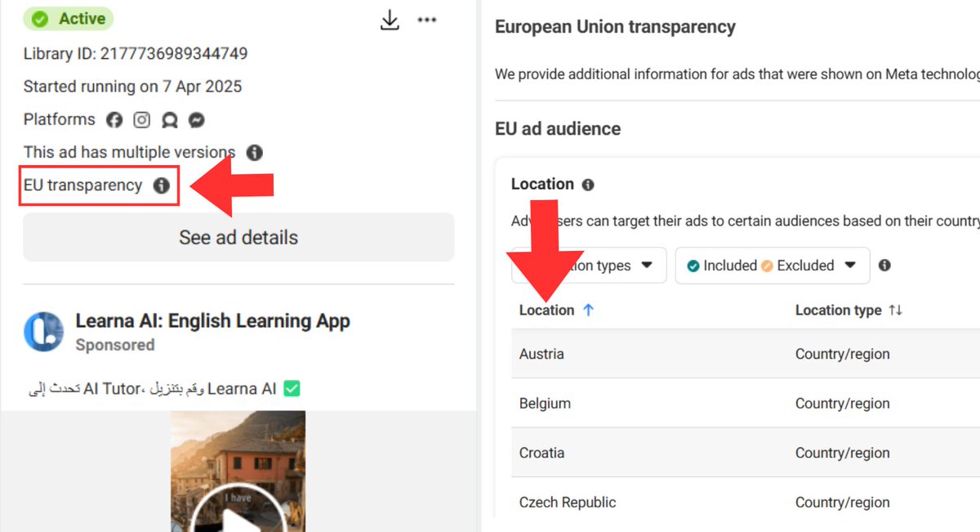Download the ad using the download icon
980x532 pixels.
390,20
